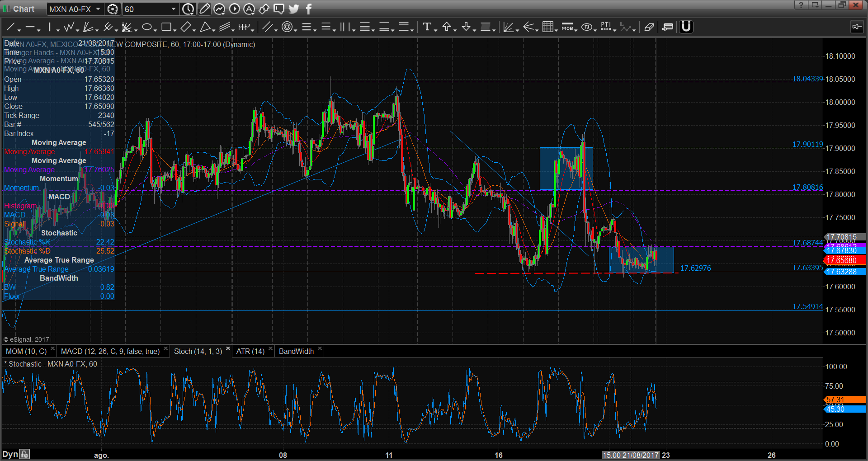
Task: Select the cycle time marker tool
Action: click(244, 27)
